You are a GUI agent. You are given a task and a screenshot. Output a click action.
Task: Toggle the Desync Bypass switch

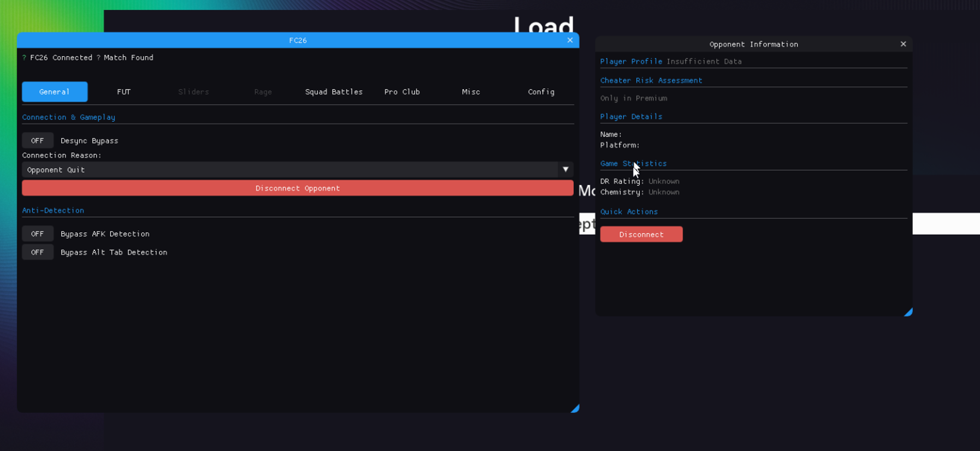click(x=38, y=141)
